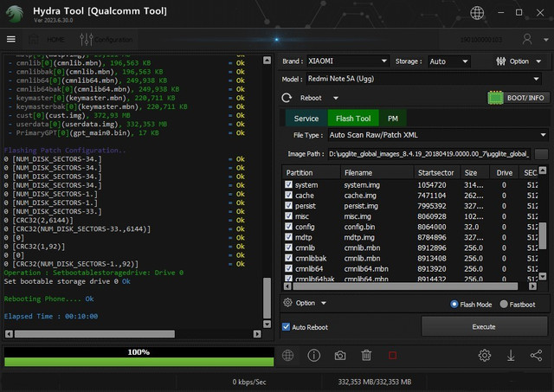The width and height of the screenshot is (554, 392).
Task: Click the Configuration sliders icon
Action: pos(87,39)
